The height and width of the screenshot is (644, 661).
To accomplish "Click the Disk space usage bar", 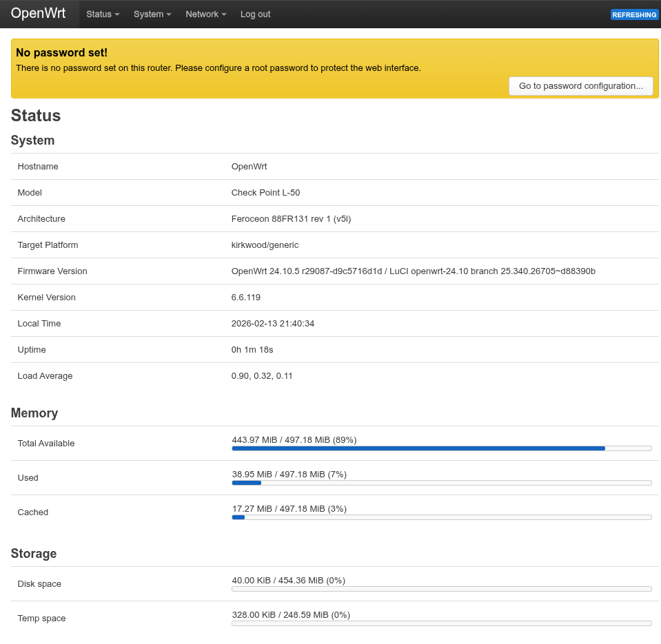I will (x=441, y=589).
